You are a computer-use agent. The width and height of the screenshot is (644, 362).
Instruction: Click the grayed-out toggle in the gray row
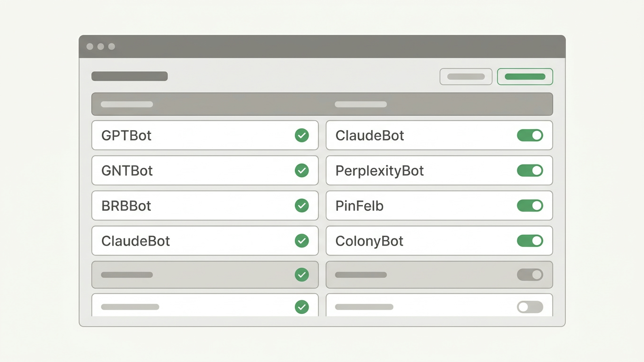pyautogui.click(x=530, y=274)
